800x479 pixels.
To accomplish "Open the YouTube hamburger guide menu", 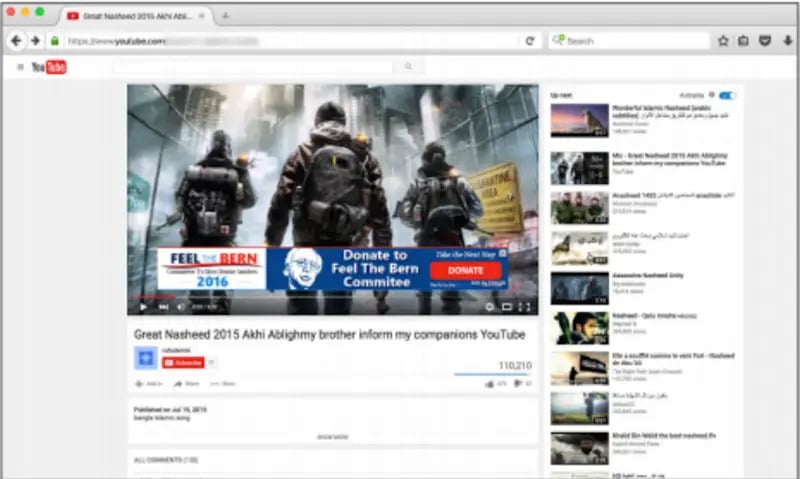I will pyautogui.click(x=20, y=67).
